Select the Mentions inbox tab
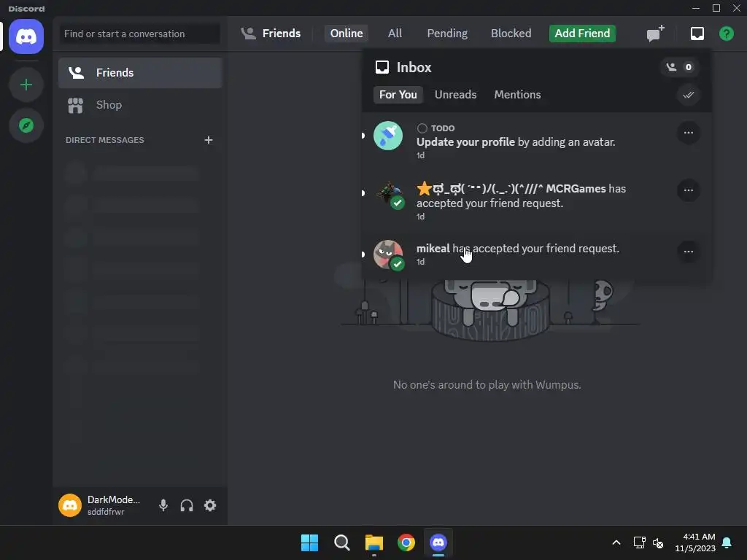Screen dimensions: 747x560 [x=517, y=95]
